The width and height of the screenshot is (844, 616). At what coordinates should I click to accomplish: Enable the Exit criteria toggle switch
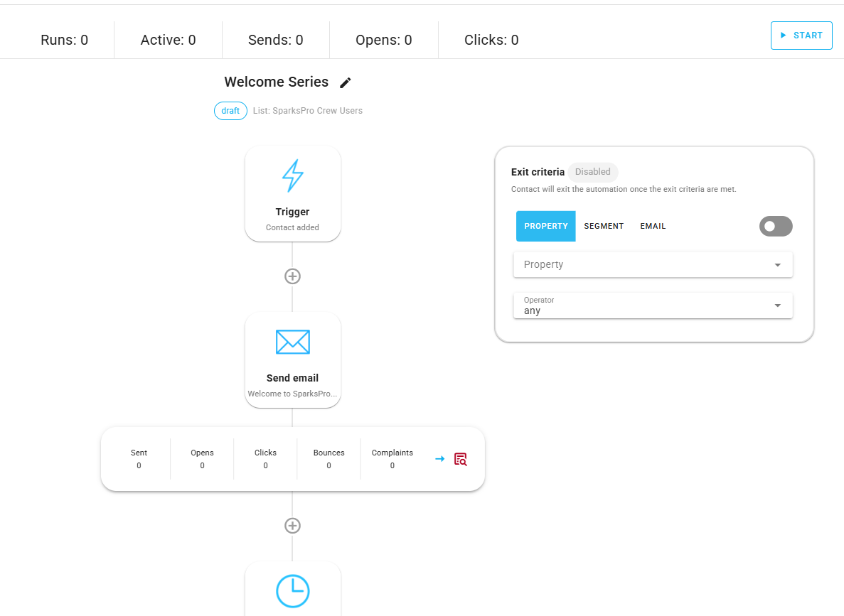pos(776,226)
